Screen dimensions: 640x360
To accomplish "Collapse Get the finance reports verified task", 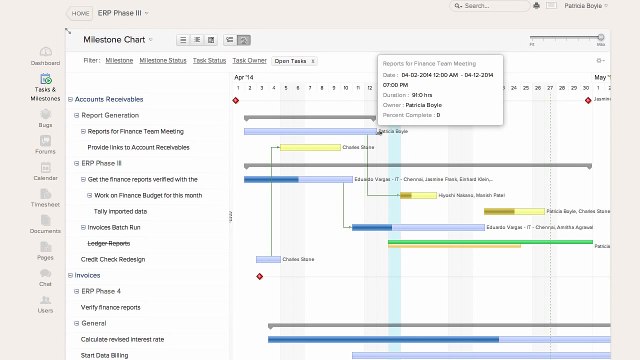I will point(83,179).
